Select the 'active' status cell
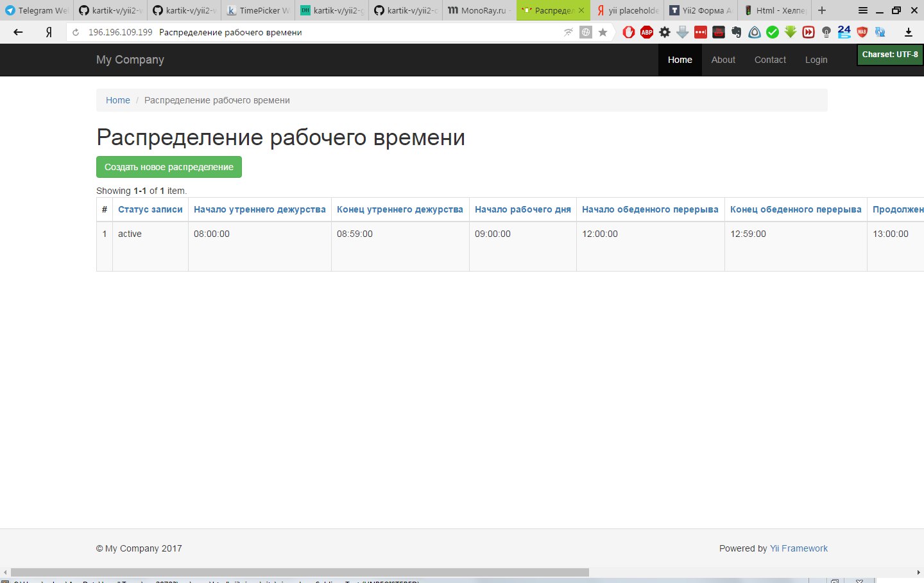 (x=150, y=247)
